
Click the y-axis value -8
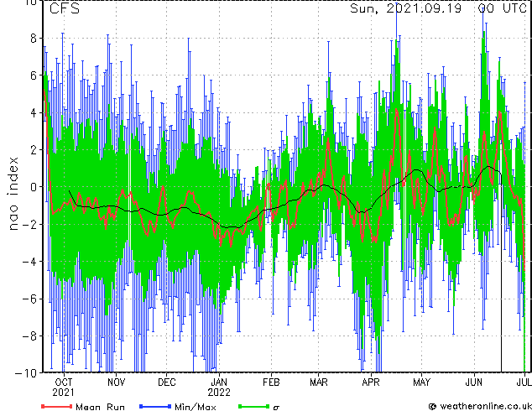[29, 336]
